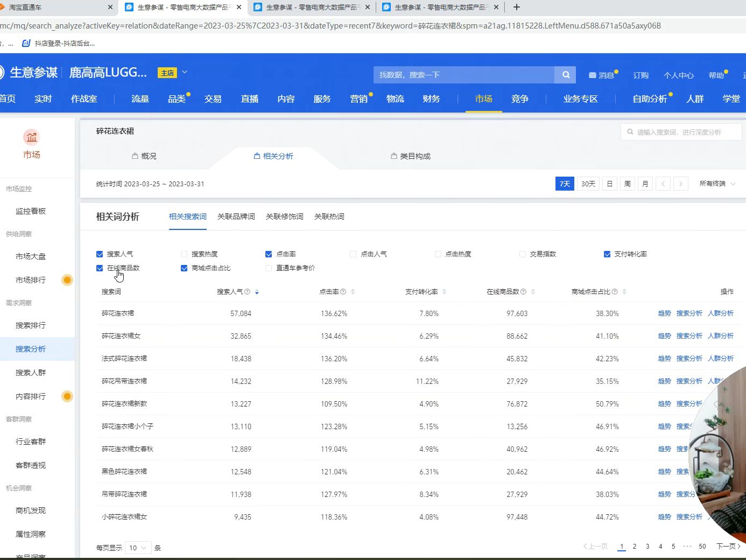Expand the shop switcher arrow beside 主店
746x560 pixels.
pyautogui.click(x=185, y=72)
